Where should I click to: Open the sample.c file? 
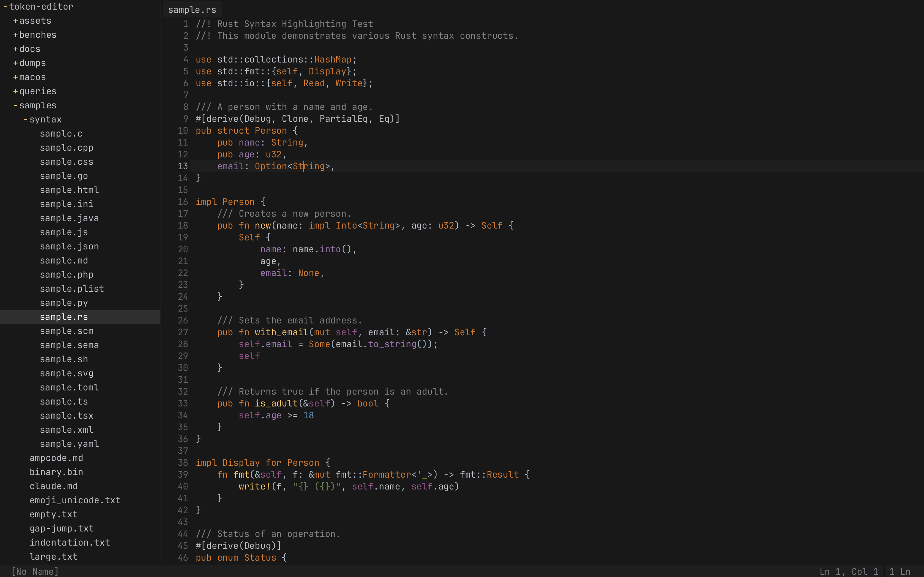(61, 133)
